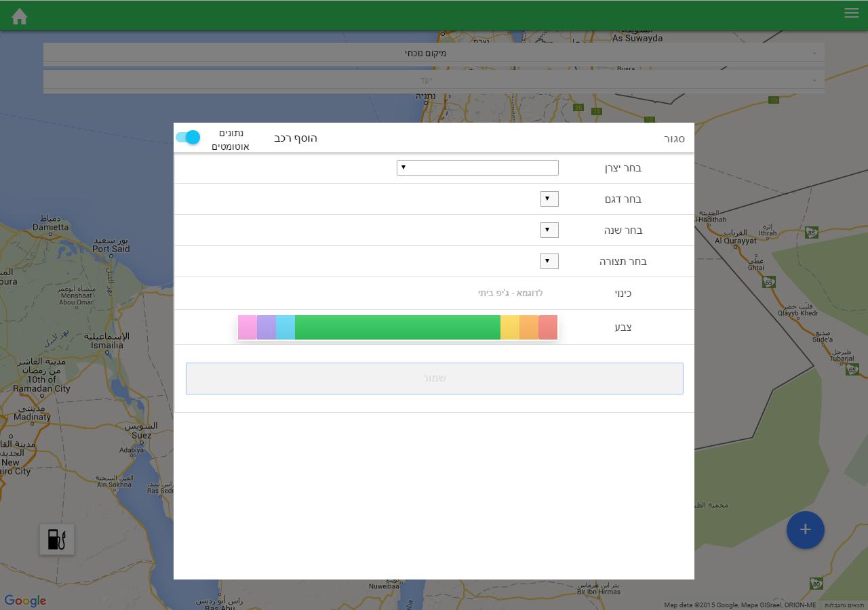Close the dialog via סגור
The height and width of the screenshot is (610, 868).
coord(674,139)
